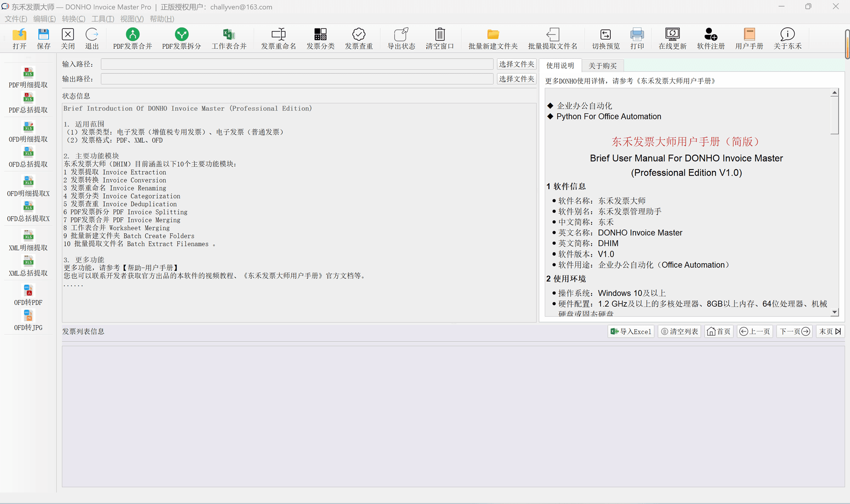Select PDF总括提取 in sidebar
850x504 pixels.
[28, 103]
